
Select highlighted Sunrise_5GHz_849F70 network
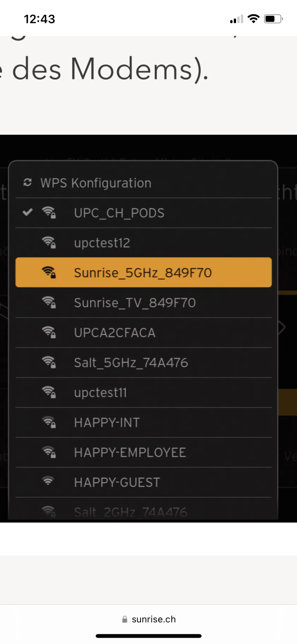pos(143,272)
